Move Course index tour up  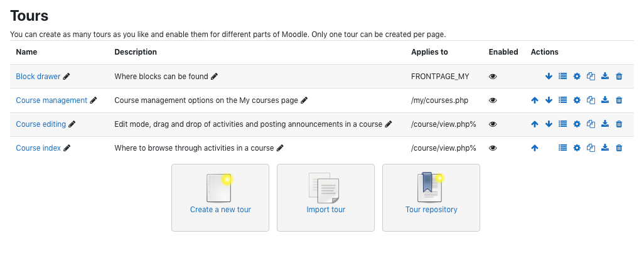534,148
